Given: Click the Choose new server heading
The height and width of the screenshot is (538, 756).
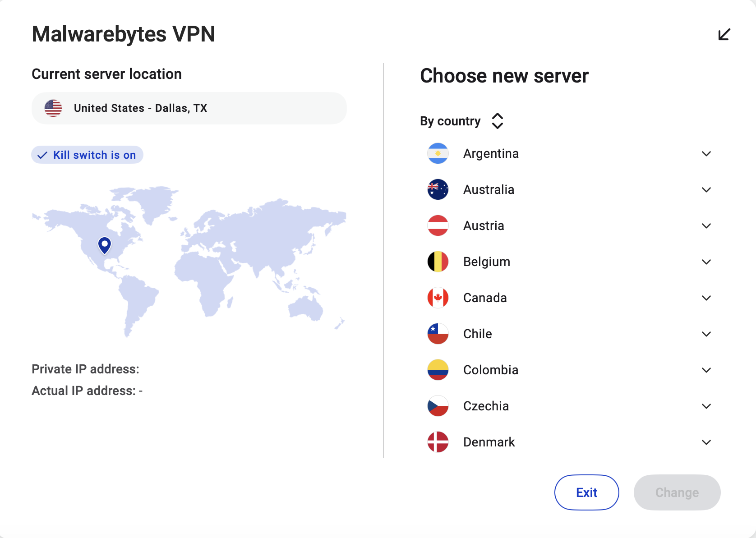Looking at the screenshot, I should pyautogui.click(x=504, y=76).
